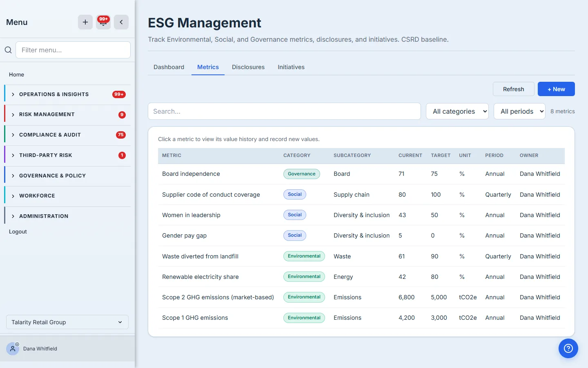Click the plus icon beside Menu
Image resolution: width=588 pixels, height=368 pixels.
(x=85, y=22)
